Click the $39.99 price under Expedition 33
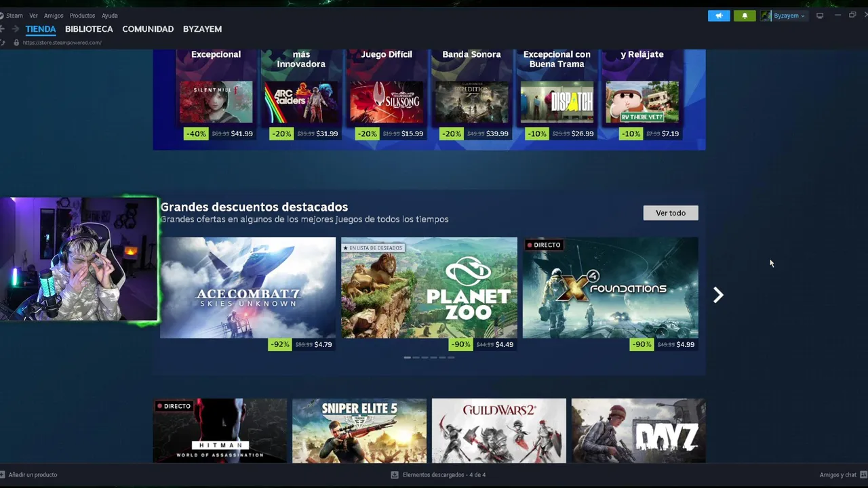This screenshot has width=868, height=488. click(498, 134)
